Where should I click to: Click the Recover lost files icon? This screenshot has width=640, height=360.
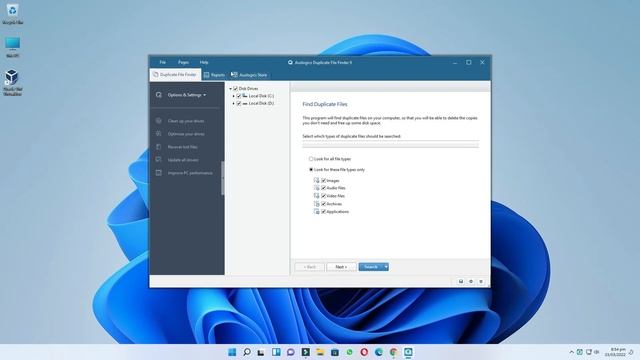(x=159, y=147)
